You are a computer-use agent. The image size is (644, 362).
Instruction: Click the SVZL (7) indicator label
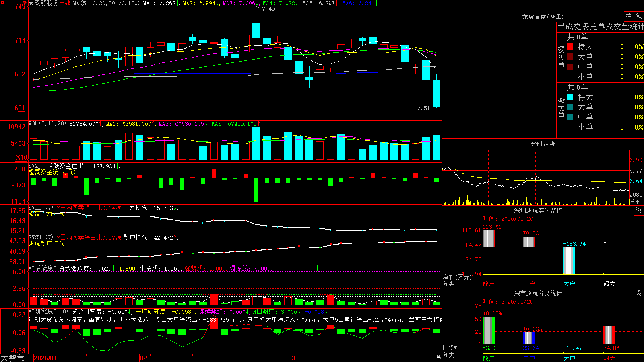41,208
